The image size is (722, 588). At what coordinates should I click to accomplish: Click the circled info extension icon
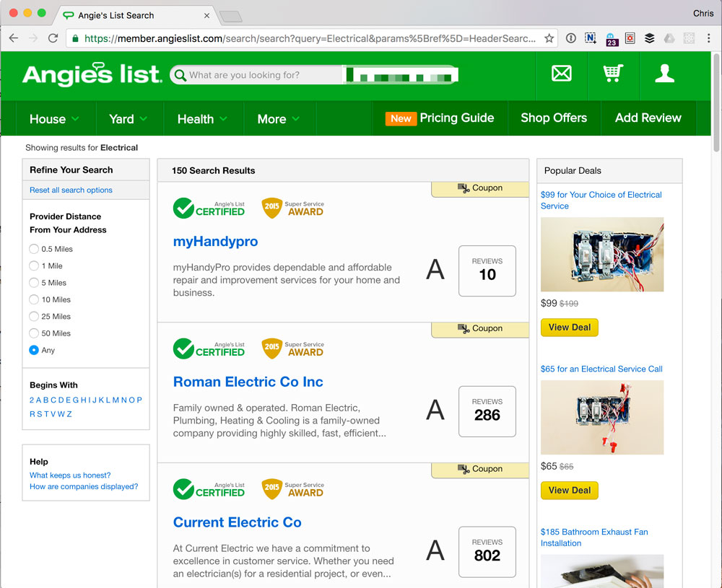point(570,38)
